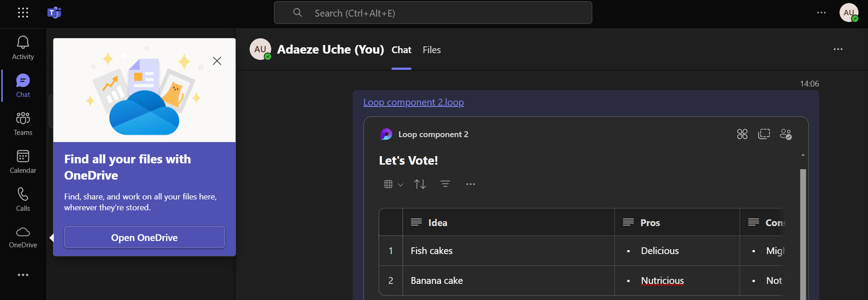Image resolution: width=868 pixels, height=300 pixels.
Task: Open the Loop component 2.loop link
Action: click(413, 102)
